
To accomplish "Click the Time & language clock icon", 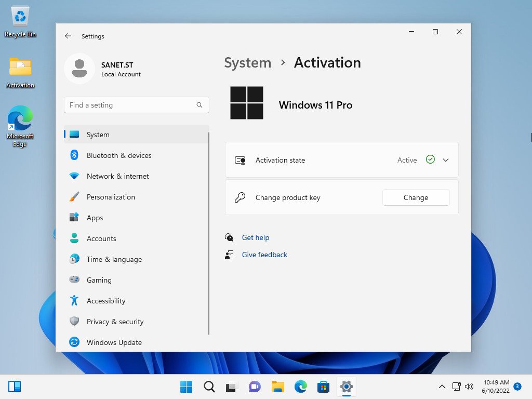I will point(74,259).
